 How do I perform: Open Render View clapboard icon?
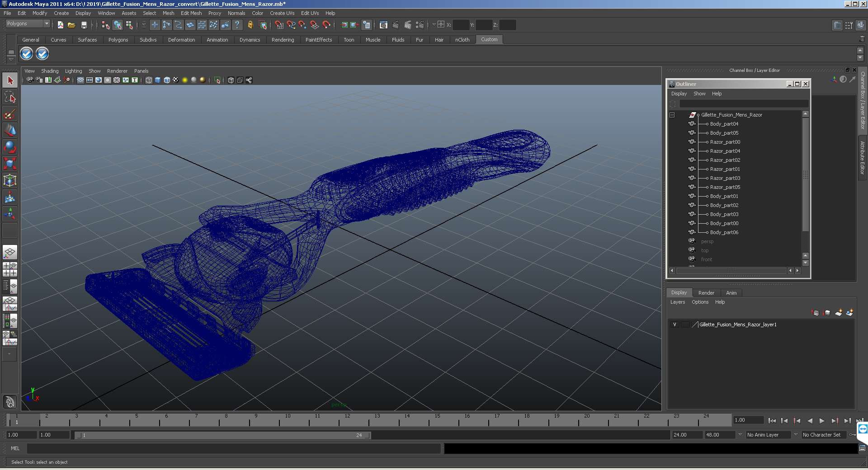383,25
